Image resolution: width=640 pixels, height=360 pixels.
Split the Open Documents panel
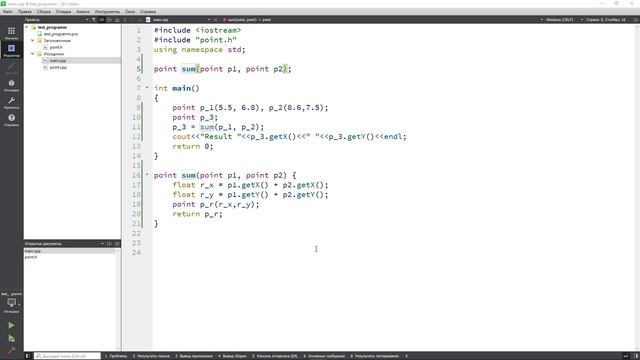click(x=109, y=244)
